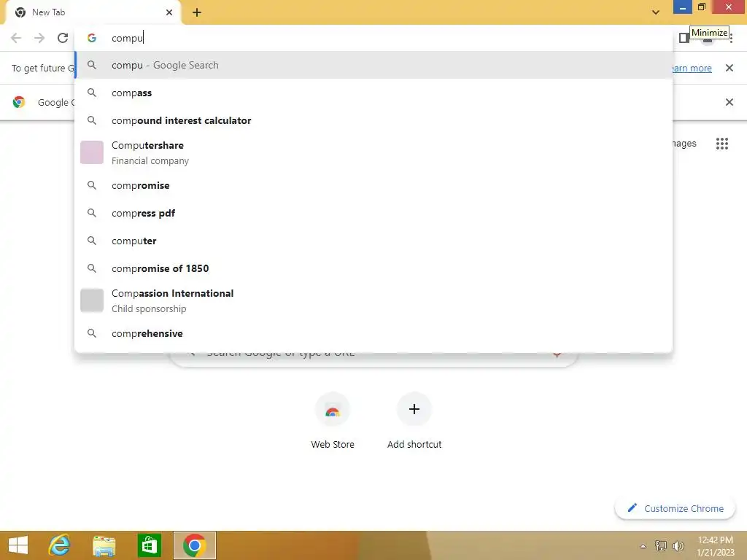
Task: Open the Windows Store taskbar icon
Action: (x=149, y=545)
